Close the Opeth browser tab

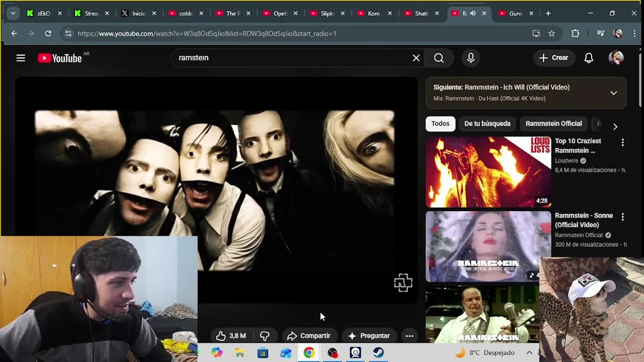point(295,14)
